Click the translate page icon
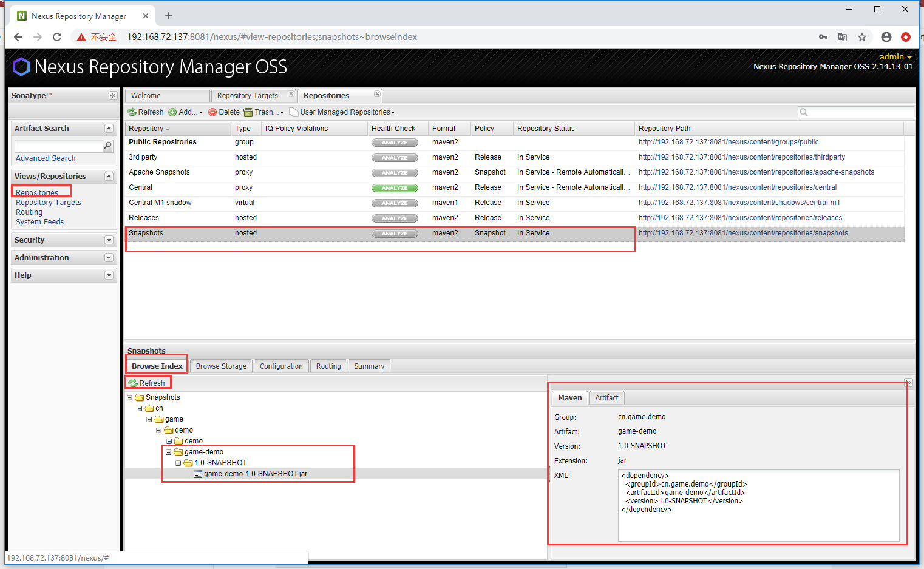 point(843,37)
